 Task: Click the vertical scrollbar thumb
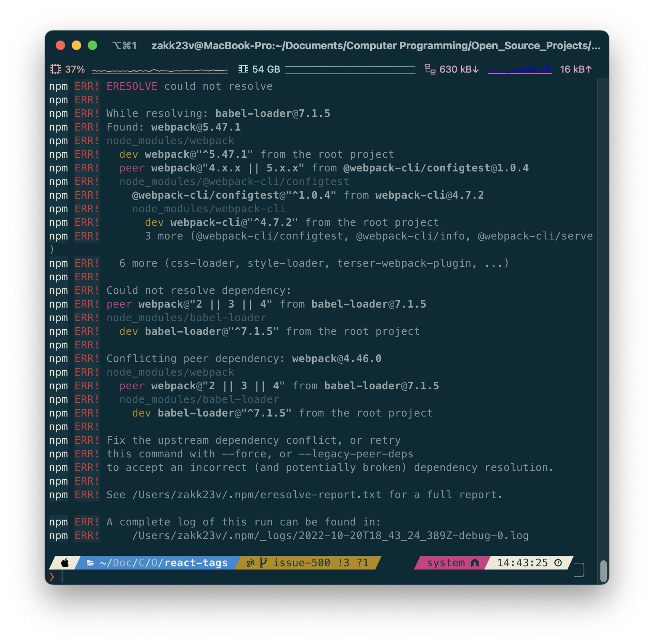point(604,571)
